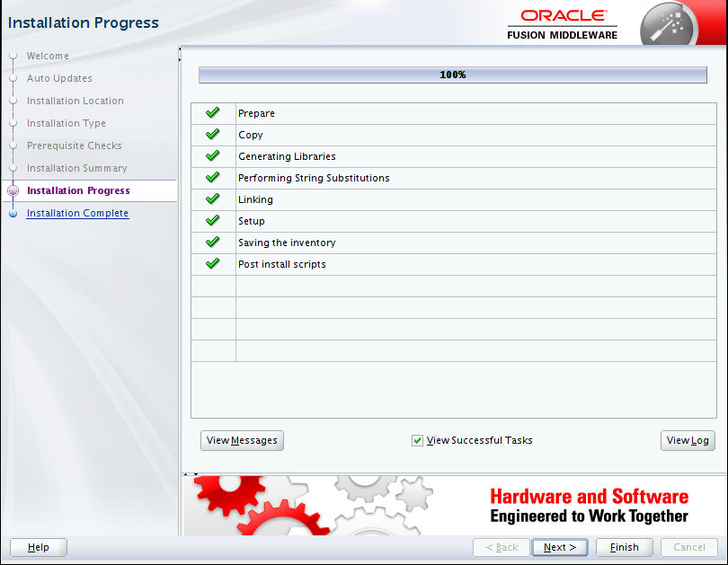Click the Oracle Fusion Middleware logo

pyautogui.click(x=564, y=22)
